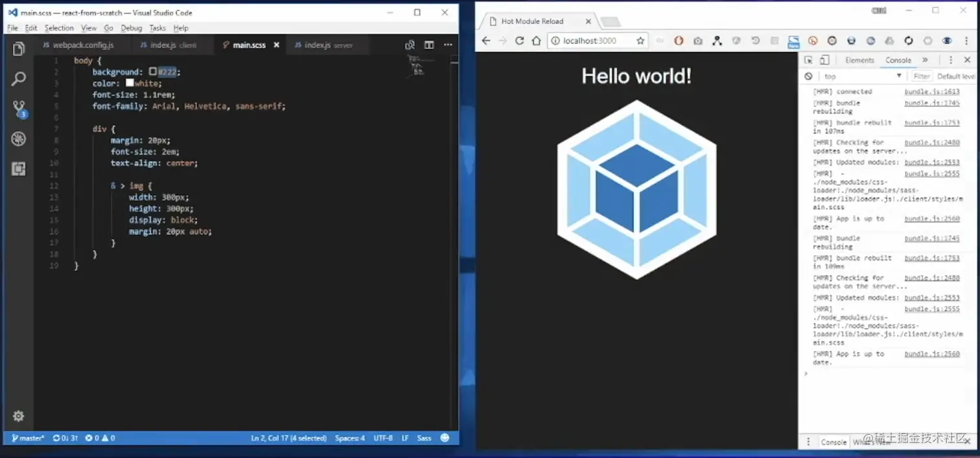Click the webpack logo image on the page
Viewport: 980px width, 458px height.
pos(636,189)
